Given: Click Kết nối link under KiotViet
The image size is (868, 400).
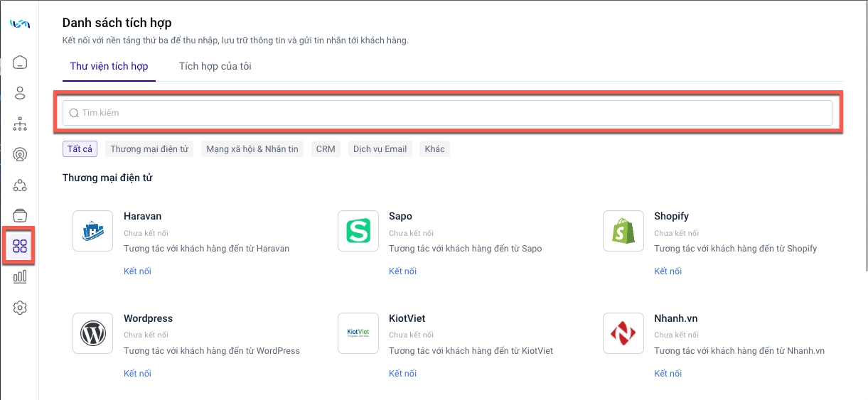Looking at the screenshot, I should click(x=402, y=374).
